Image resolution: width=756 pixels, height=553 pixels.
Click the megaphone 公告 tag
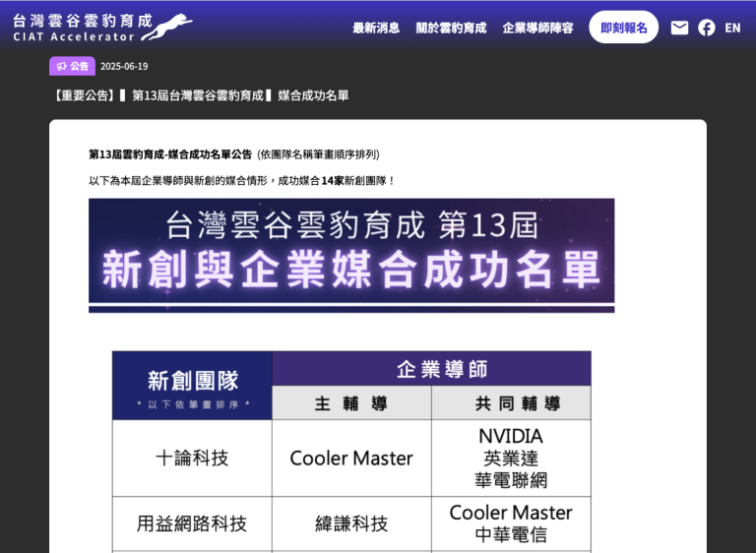(x=72, y=66)
